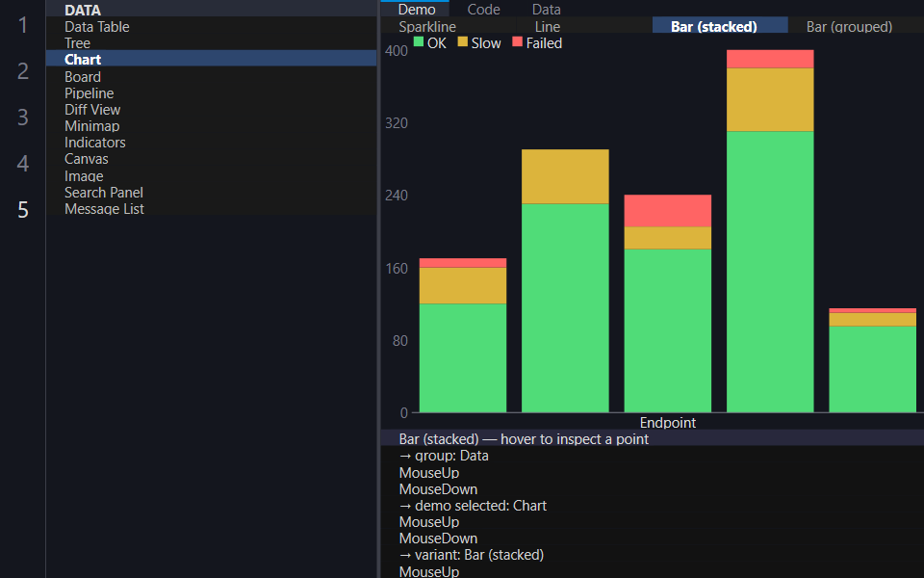Viewport: 924px width, 578px height.
Task: Click the yellow Slow legend swatch
Action: [463, 41]
